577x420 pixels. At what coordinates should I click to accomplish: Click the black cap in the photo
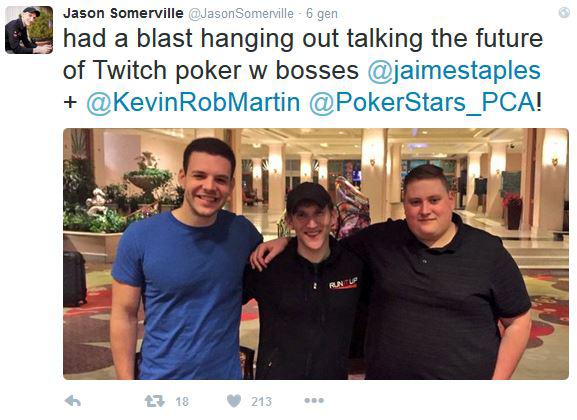coord(308,197)
